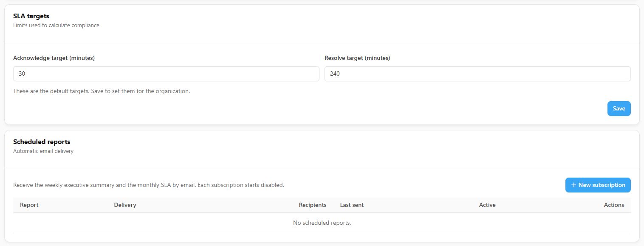The width and height of the screenshot is (644, 246).
Task: Click the Last sent column header
Action: tap(352, 205)
